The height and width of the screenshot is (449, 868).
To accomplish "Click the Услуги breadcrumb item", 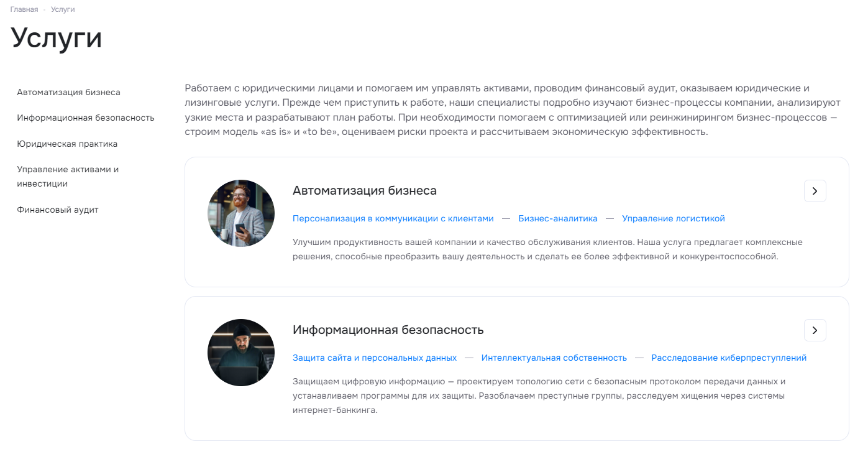I will [x=63, y=9].
